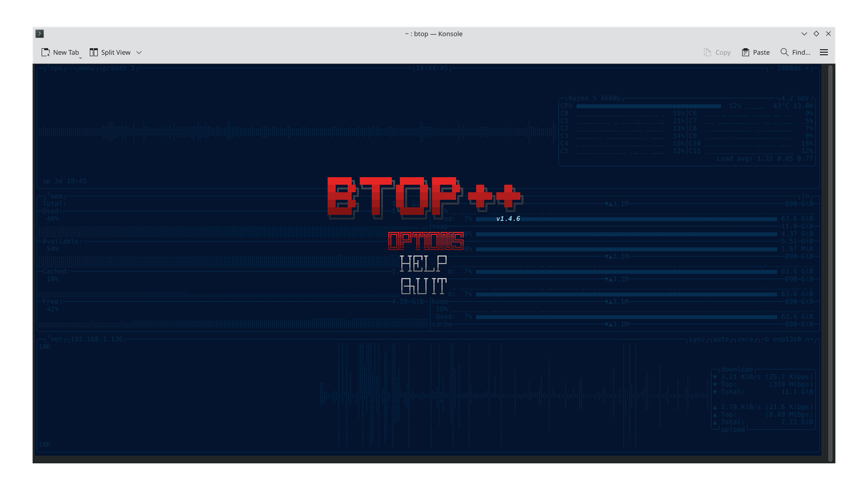The width and height of the screenshot is (868, 502).
Task: Select QUIT in the btop menu
Action: pyautogui.click(x=423, y=286)
